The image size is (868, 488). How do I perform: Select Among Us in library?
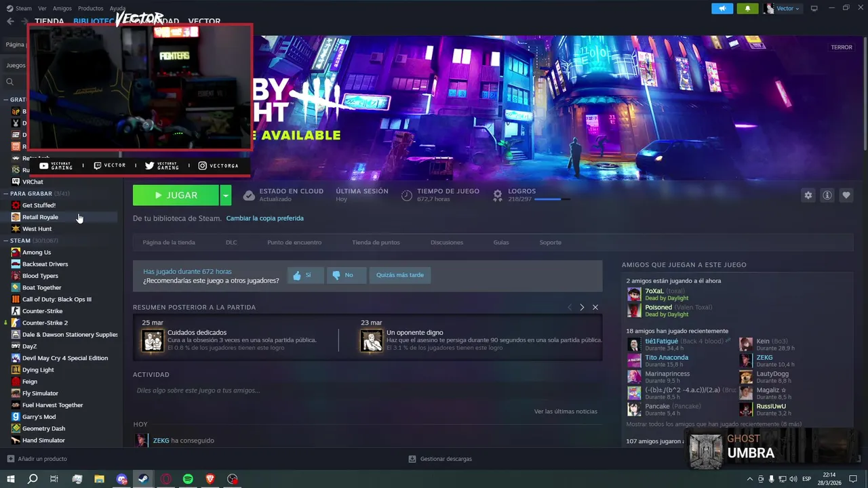click(x=37, y=252)
